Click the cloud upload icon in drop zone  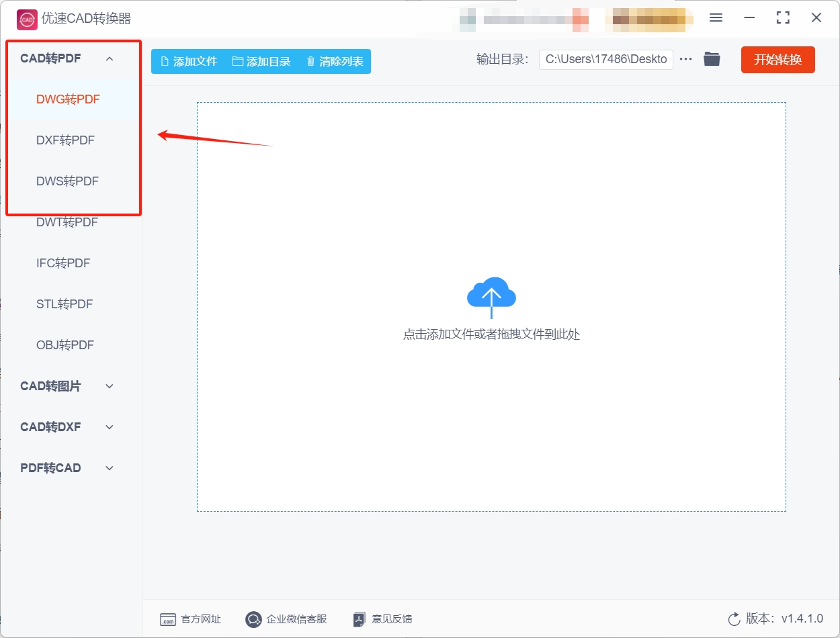click(x=491, y=294)
